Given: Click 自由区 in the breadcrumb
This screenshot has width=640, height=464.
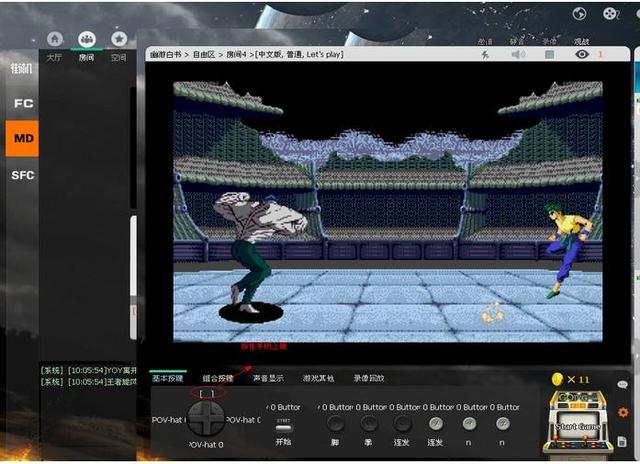Looking at the screenshot, I should click(x=204, y=54).
